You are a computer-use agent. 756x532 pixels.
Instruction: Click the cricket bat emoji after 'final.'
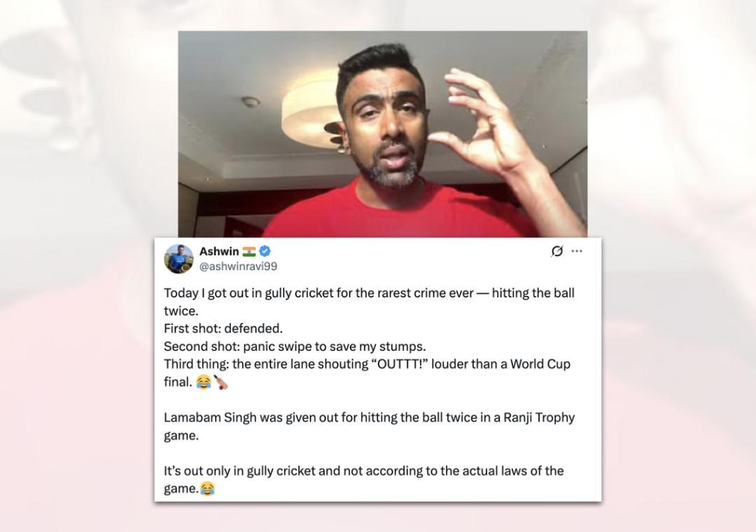coord(220,382)
